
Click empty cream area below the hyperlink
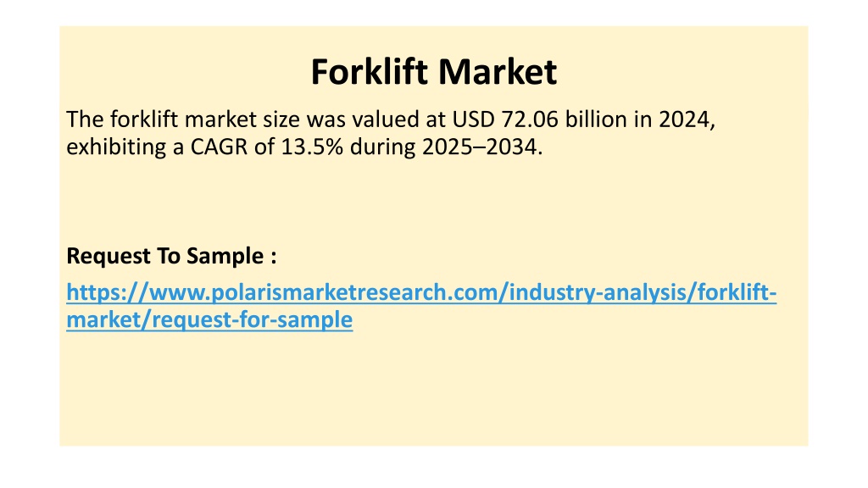coord(433,387)
